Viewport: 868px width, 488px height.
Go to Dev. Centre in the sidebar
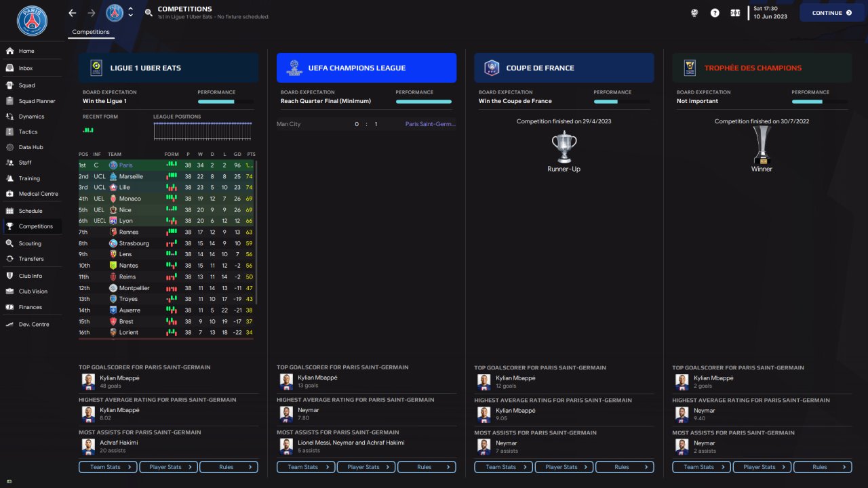click(x=34, y=324)
